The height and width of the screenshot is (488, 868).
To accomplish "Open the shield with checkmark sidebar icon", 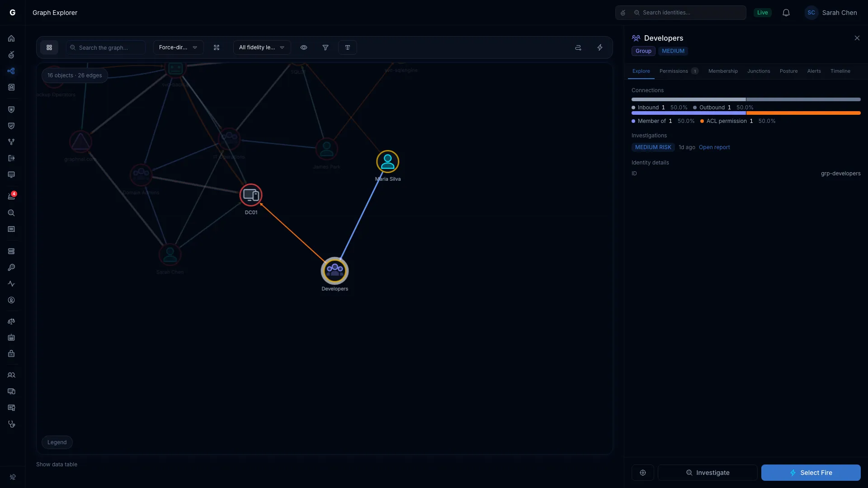I will [x=11, y=126].
